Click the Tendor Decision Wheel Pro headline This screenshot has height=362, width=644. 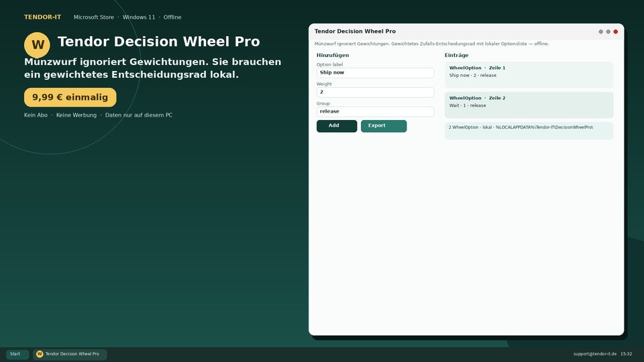tap(158, 42)
